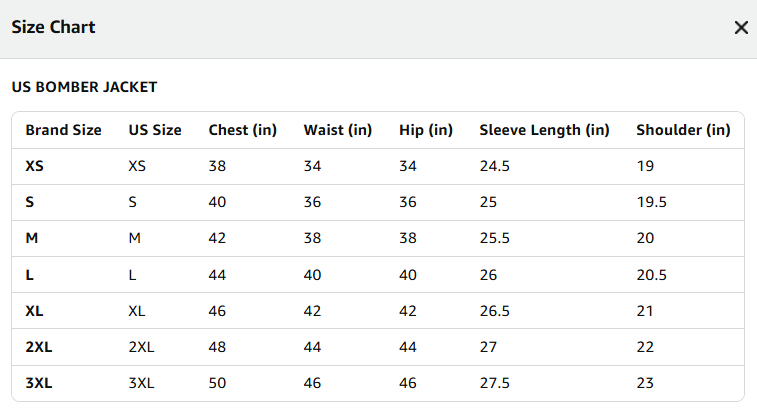
Task: Select the bold M brand size cell
Action: tap(31, 238)
